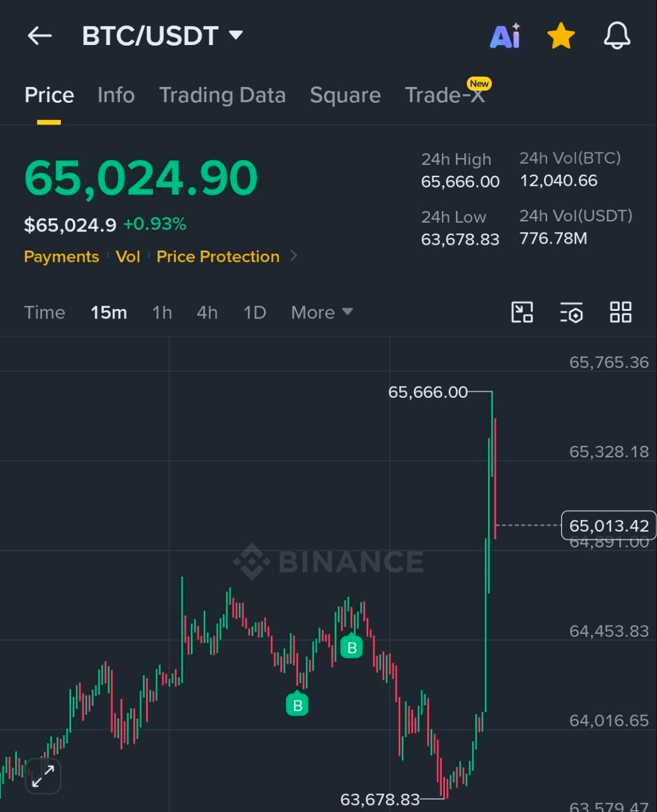Tap the 64,016.65 price axis label

609,721
